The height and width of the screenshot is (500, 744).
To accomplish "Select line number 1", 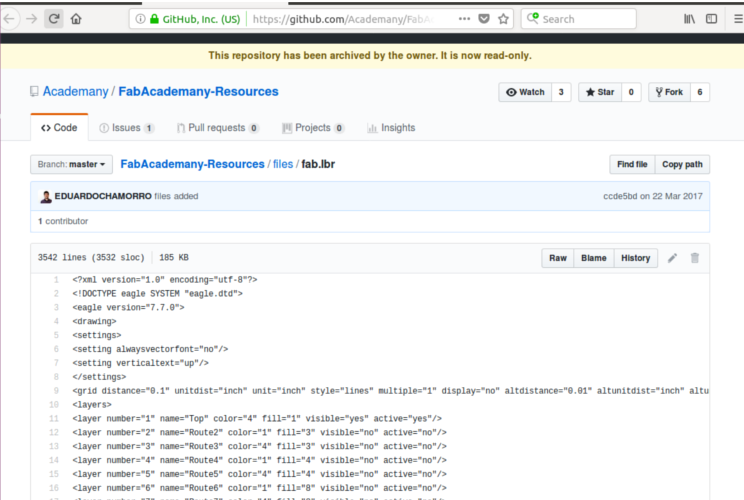I will tap(56, 280).
